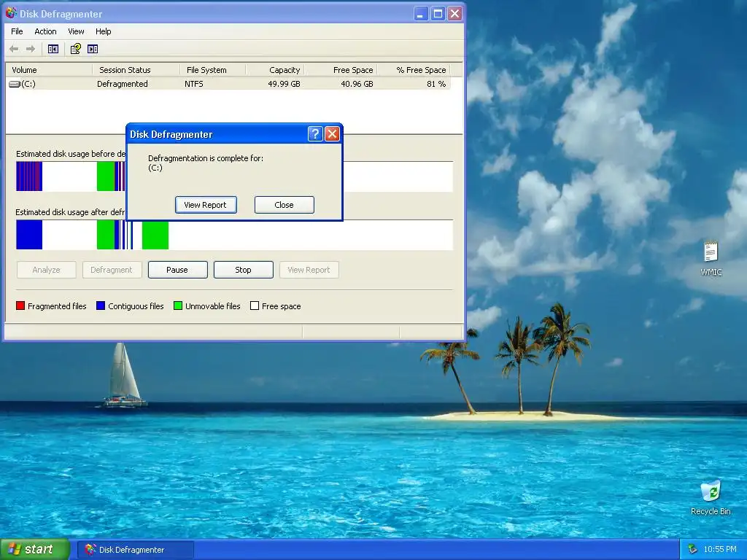
Task: Open the Recycle Bin desktop icon
Action: [x=711, y=491]
